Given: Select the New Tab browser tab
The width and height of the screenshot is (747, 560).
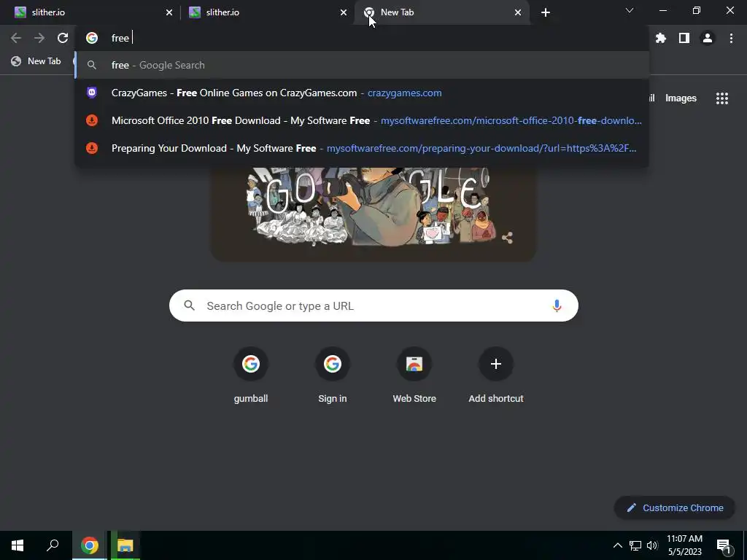Looking at the screenshot, I should (x=442, y=12).
